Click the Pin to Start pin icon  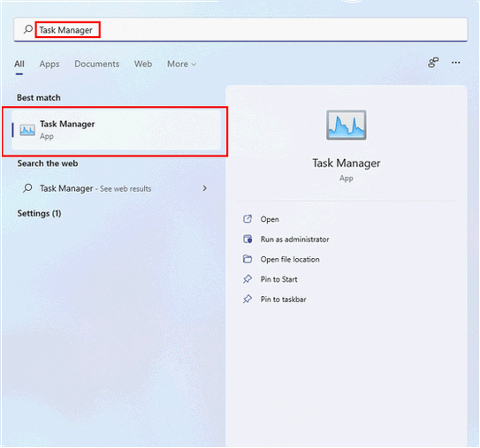[248, 278]
